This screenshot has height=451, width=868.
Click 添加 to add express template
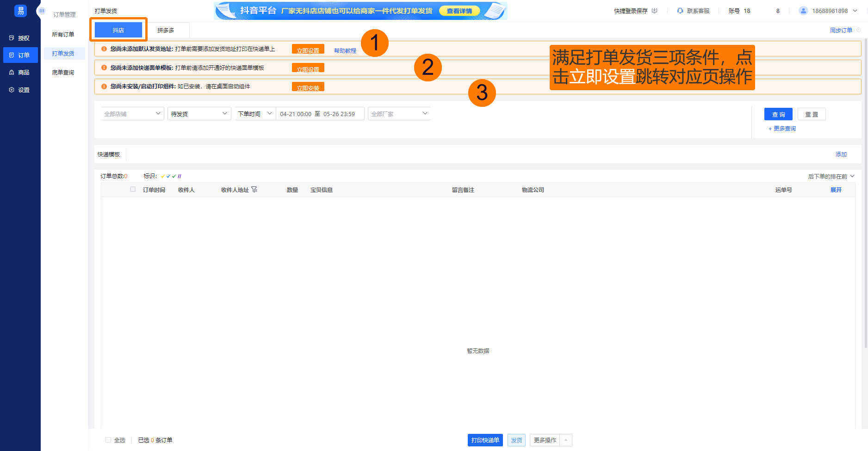(841, 154)
